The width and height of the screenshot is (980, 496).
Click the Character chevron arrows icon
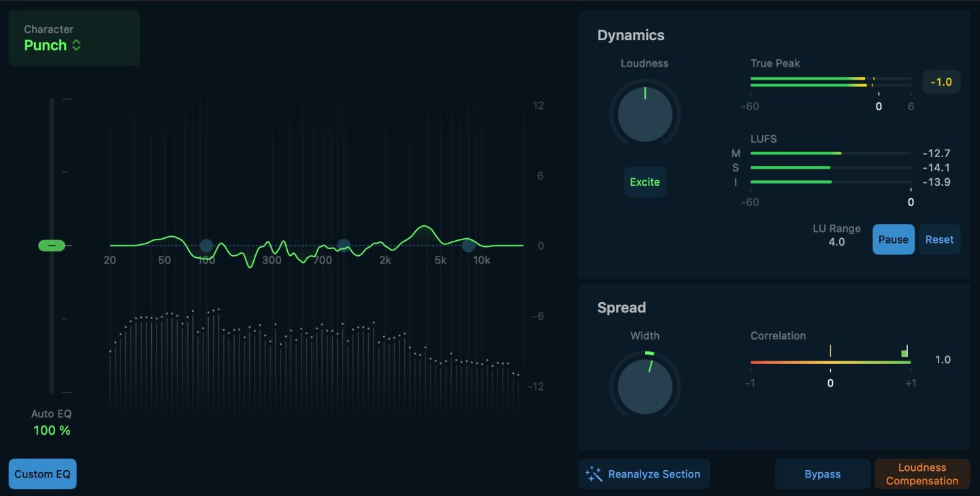click(76, 46)
